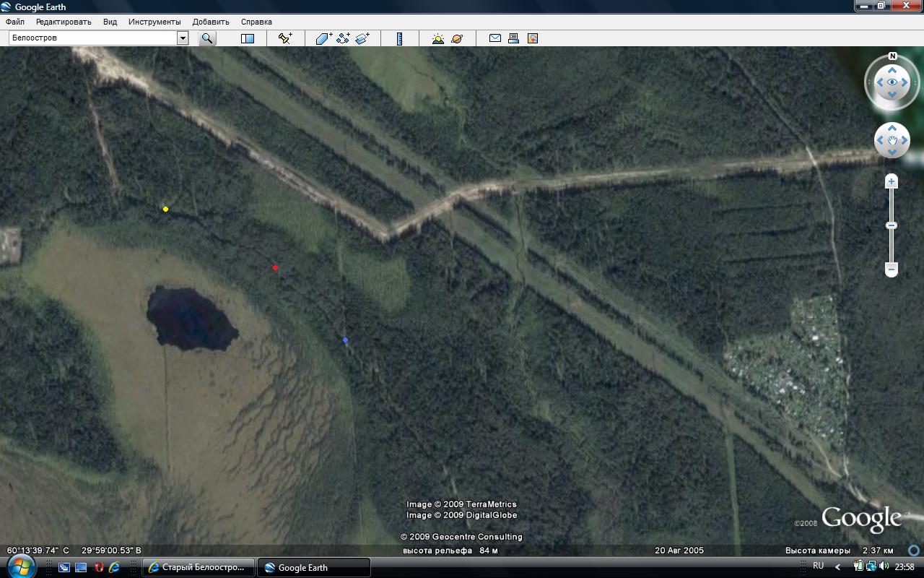Select the add polygon tool
Viewport: 924px width, 578px height.
[323, 38]
